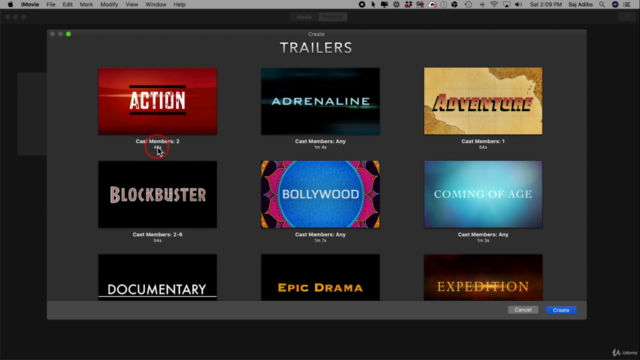The width and height of the screenshot is (640, 360).
Task: Open Siri from the menu bar
Action: [615, 4]
